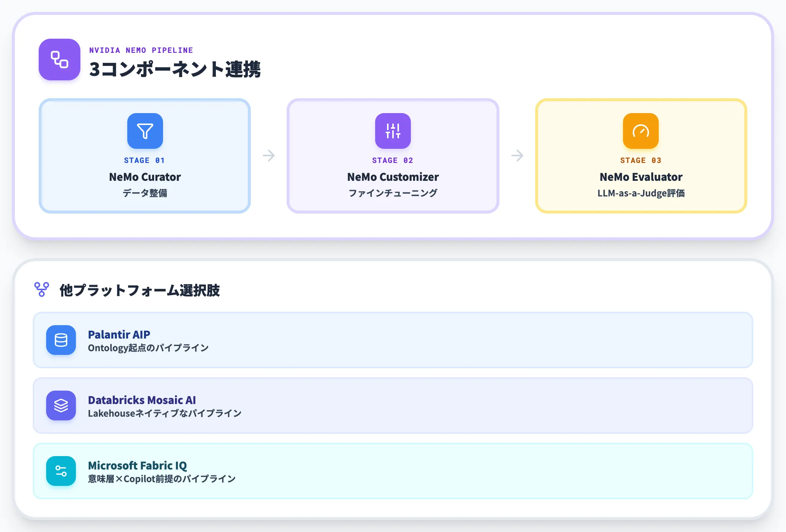Click the "STAGE 03" label
This screenshot has height=532, width=786.
[641, 160]
